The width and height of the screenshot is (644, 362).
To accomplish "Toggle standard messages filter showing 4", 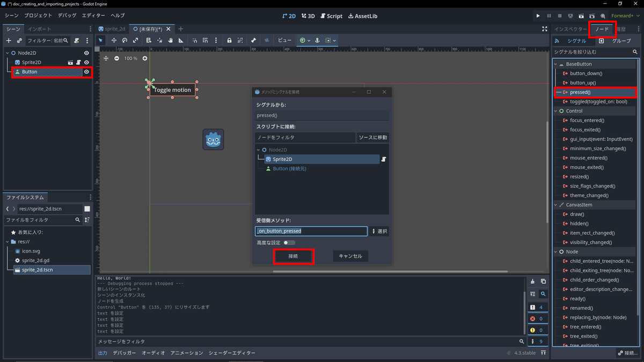I will tap(537, 307).
